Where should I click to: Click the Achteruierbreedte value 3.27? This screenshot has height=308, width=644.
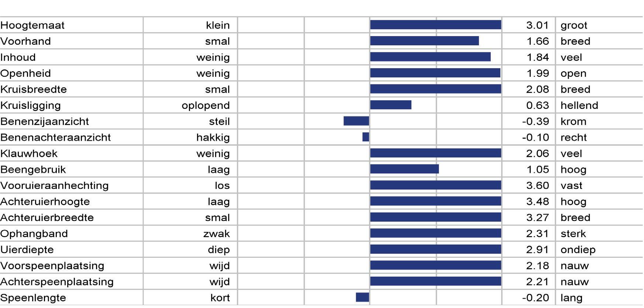[537, 218]
